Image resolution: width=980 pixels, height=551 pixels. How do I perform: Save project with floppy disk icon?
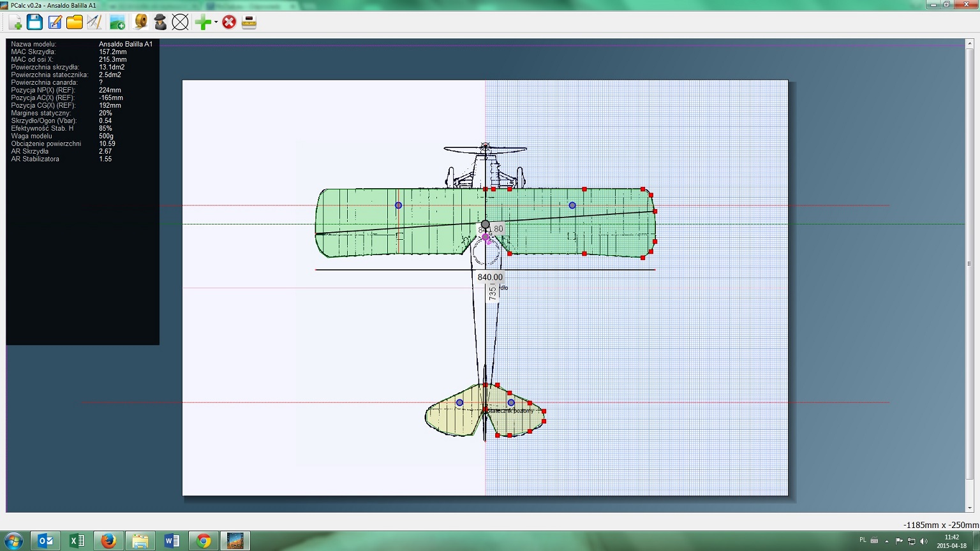(34, 22)
